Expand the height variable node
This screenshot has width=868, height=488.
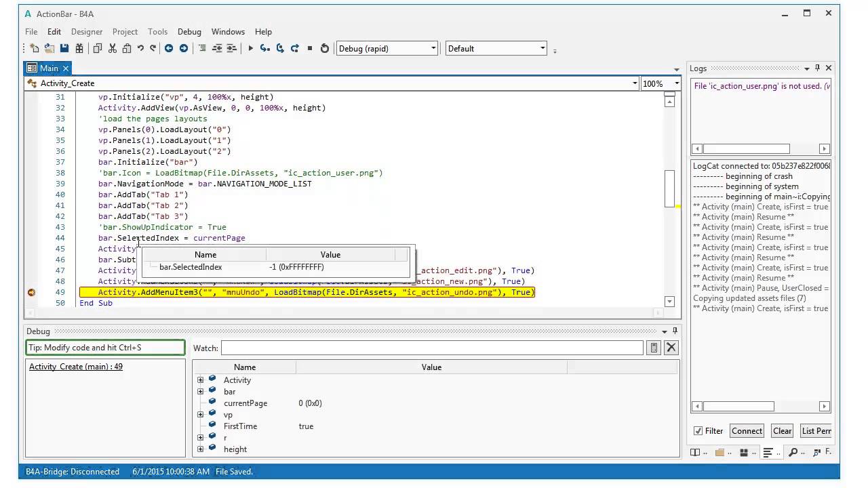point(200,449)
